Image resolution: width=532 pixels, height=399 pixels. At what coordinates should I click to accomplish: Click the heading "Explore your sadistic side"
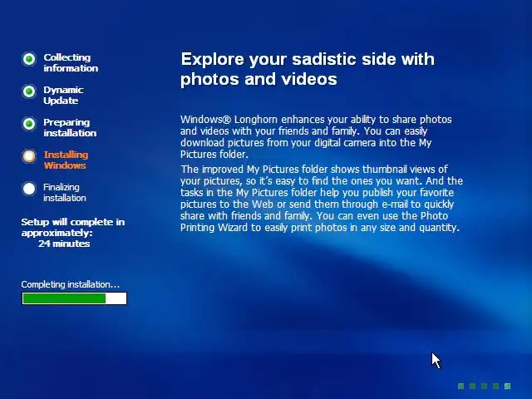(x=308, y=69)
